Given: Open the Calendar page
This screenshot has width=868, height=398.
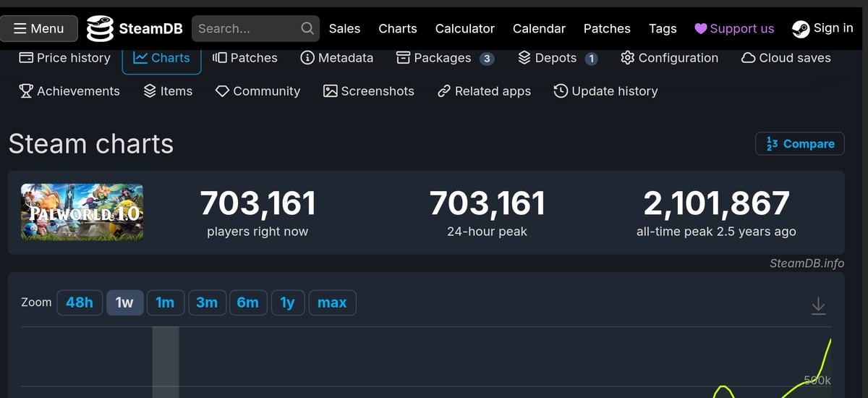Looking at the screenshot, I should (x=539, y=29).
